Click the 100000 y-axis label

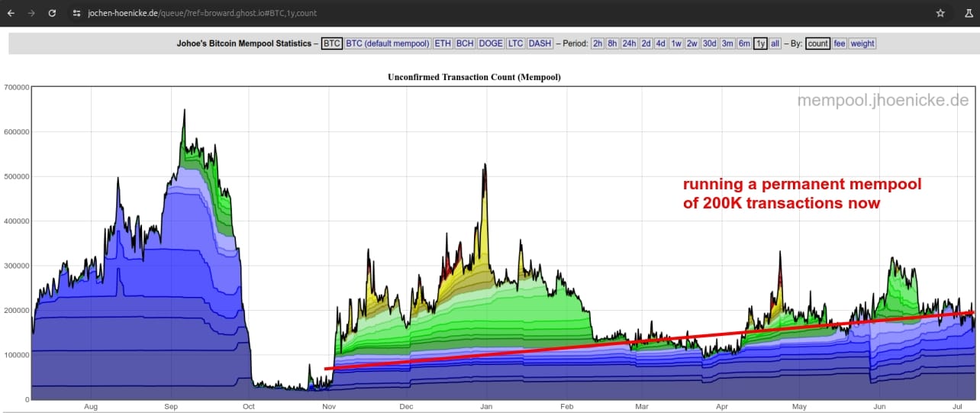[15, 355]
